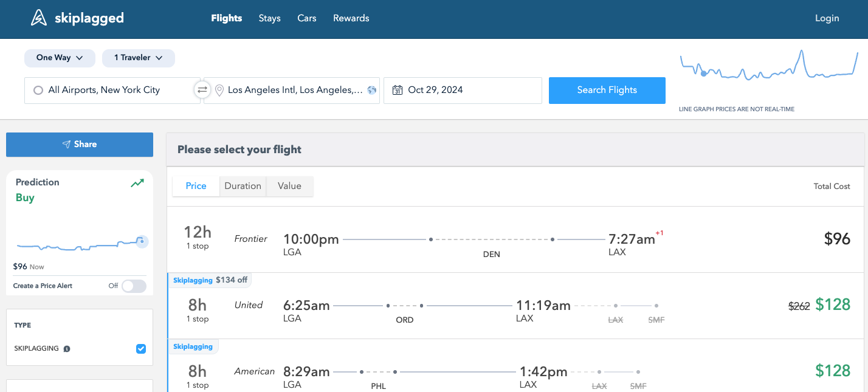Select the $96 Frontier flight via DEN
This screenshot has height=392, width=868.
pos(515,239)
